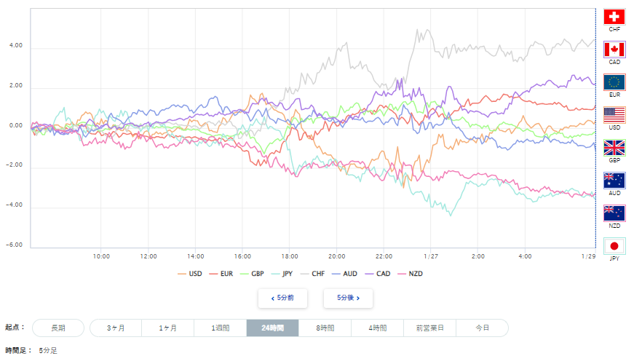
Task: Click the 14:00 time axis label
Action: pyautogui.click(x=195, y=256)
